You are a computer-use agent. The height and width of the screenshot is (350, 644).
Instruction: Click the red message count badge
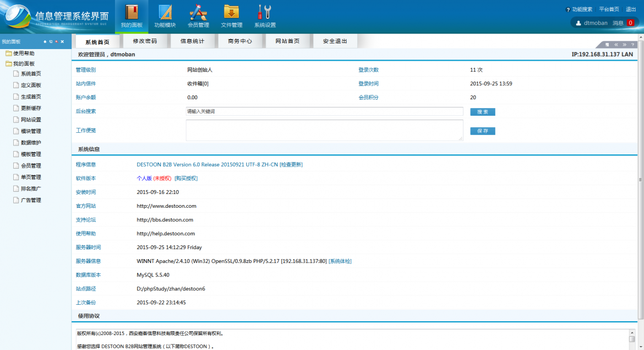(x=630, y=23)
